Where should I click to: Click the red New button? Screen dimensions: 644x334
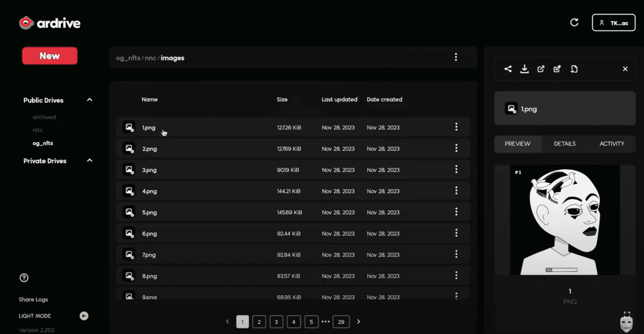point(50,56)
